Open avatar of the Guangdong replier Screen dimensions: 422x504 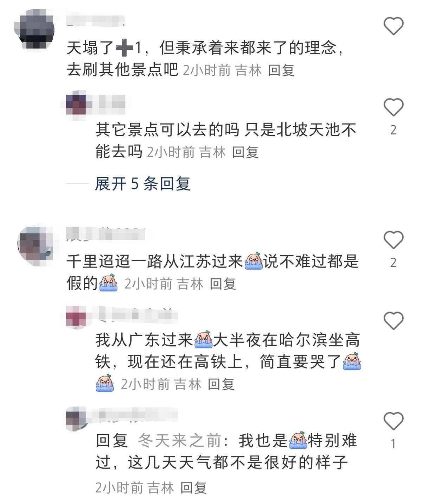click(76, 315)
